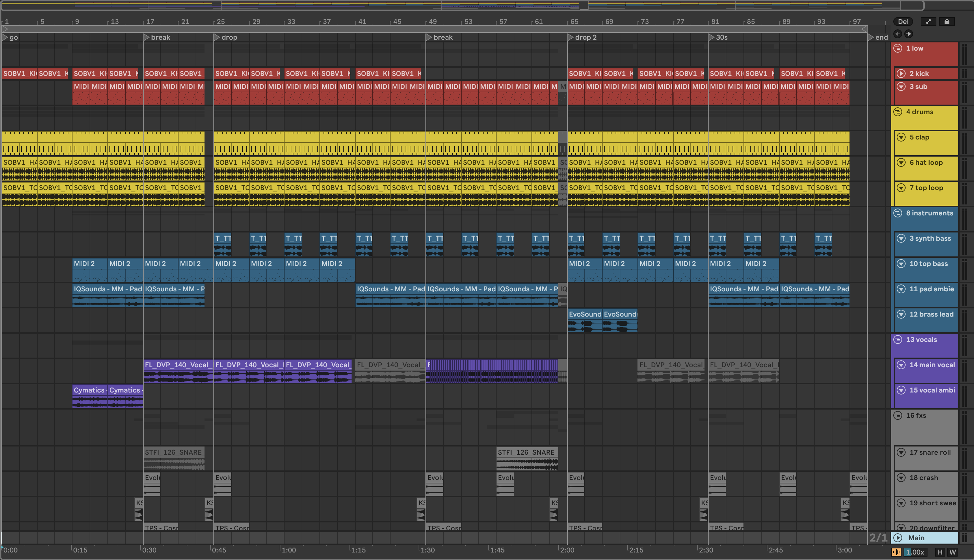The width and height of the screenshot is (974, 560).
Task: Jump to next locator arrow
Action: [908, 34]
